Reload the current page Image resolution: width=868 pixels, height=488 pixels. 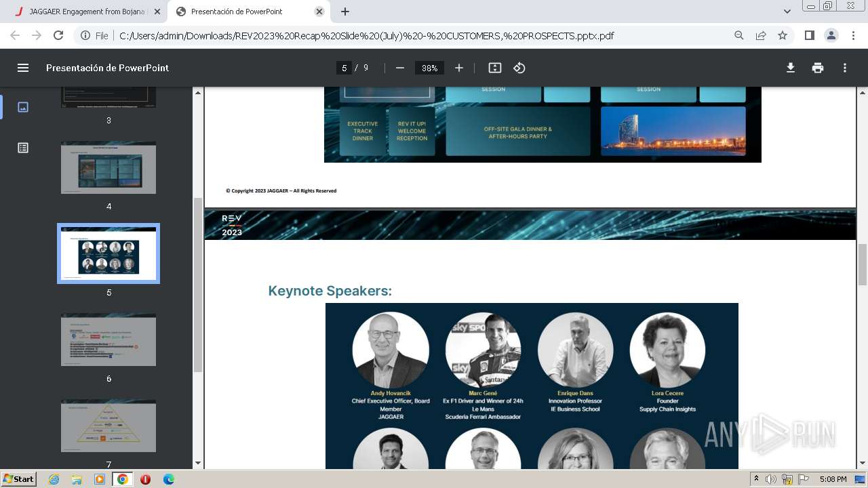tap(58, 35)
